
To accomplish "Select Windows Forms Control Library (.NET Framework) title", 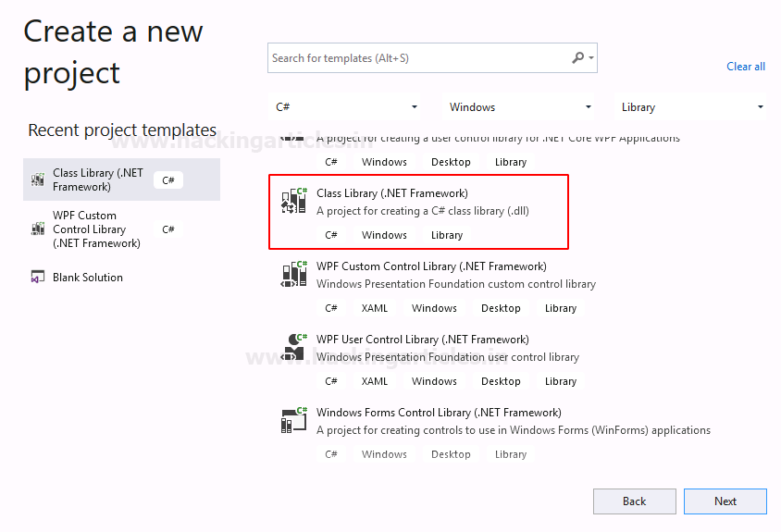I will 439,413.
